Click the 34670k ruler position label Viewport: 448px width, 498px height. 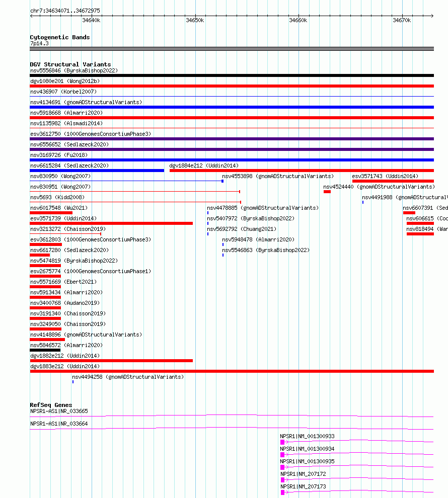(x=402, y=20)
